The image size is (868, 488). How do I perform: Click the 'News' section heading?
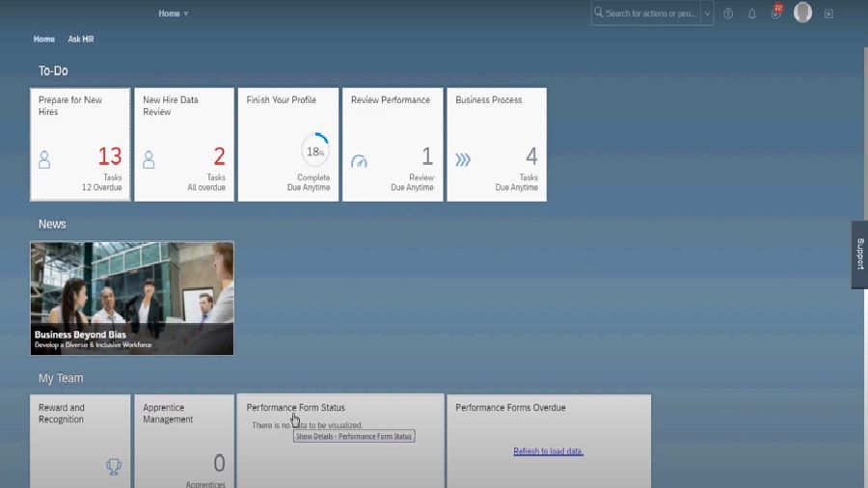(x=52, y=224)
